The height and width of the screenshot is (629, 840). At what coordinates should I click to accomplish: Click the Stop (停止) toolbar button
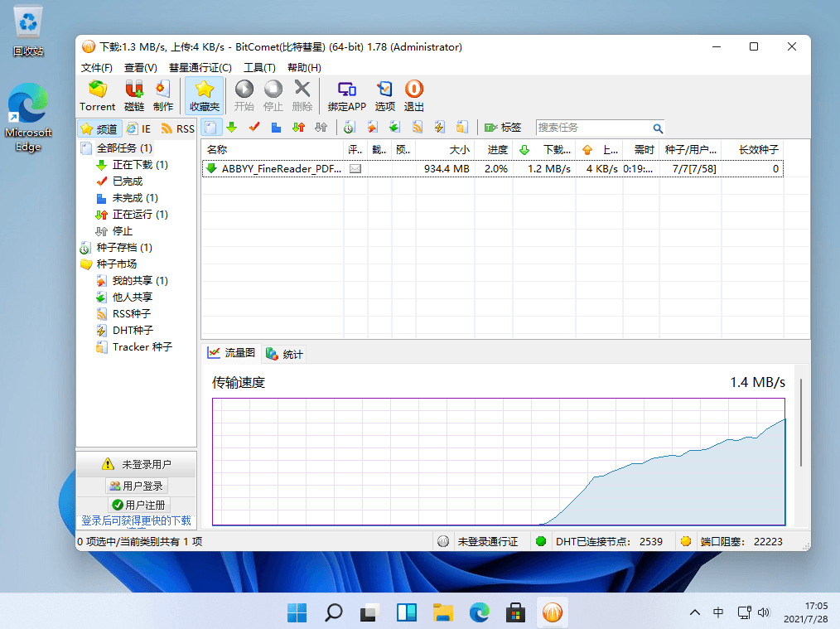point(273,95)
